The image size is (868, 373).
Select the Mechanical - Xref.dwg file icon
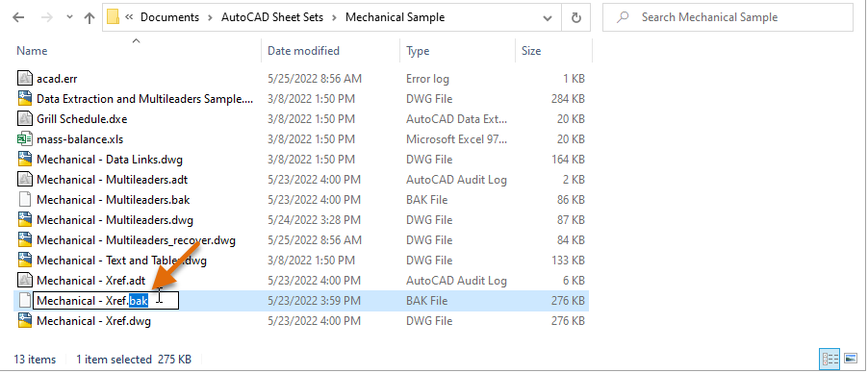(x=24, y=320)
